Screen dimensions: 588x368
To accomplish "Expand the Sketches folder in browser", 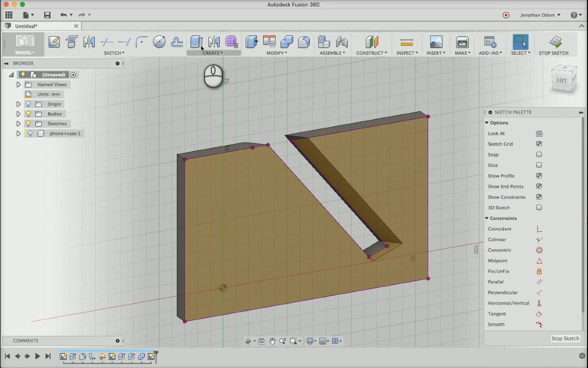I will pyautogui.click(x=18, y=123).
